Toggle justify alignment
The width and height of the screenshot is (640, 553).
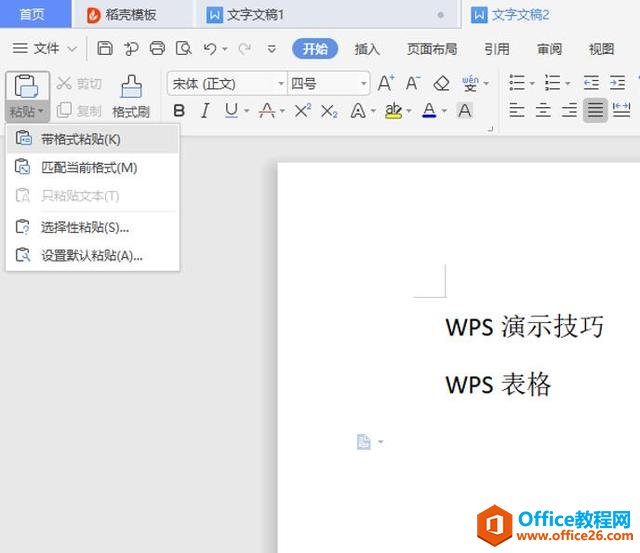pos(596,111)
